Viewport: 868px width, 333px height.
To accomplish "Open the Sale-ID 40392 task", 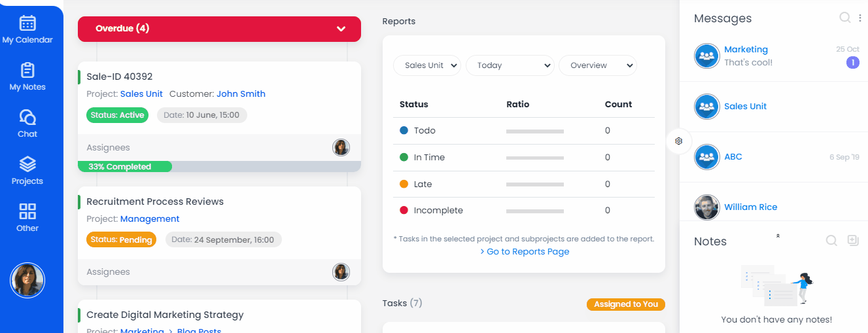I will pyautogui.click(x=119, y=77).
